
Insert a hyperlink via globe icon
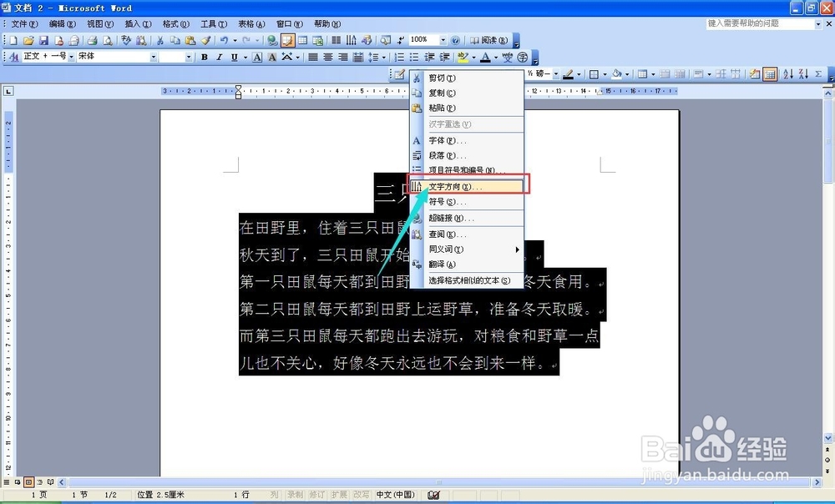pyautogui.click(x=273, y=40)
